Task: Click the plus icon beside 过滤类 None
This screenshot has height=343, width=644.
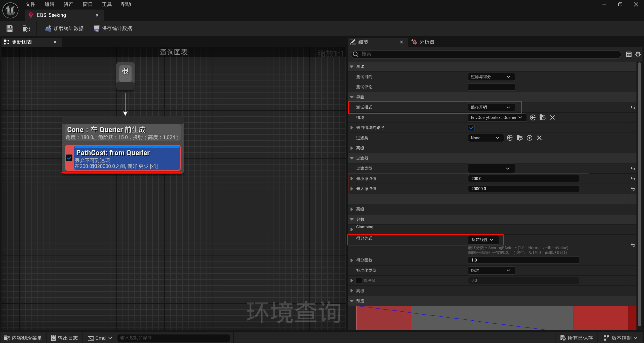Action: coord(530,138)
